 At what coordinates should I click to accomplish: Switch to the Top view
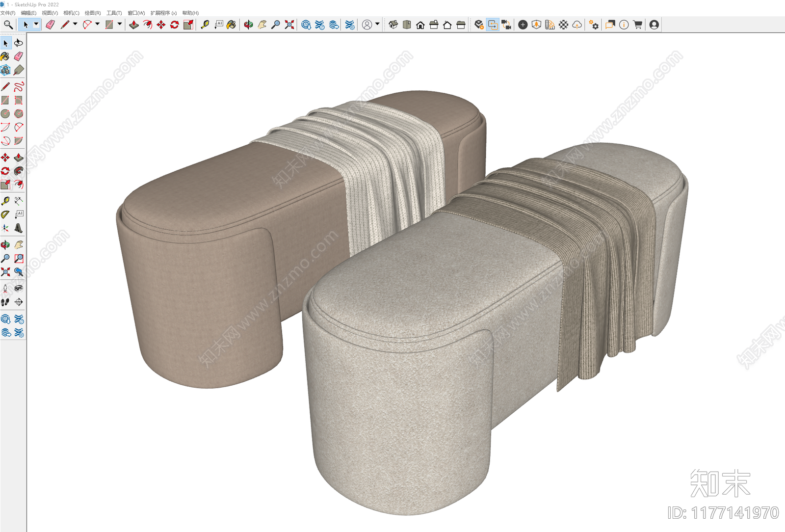coord(407,25)
